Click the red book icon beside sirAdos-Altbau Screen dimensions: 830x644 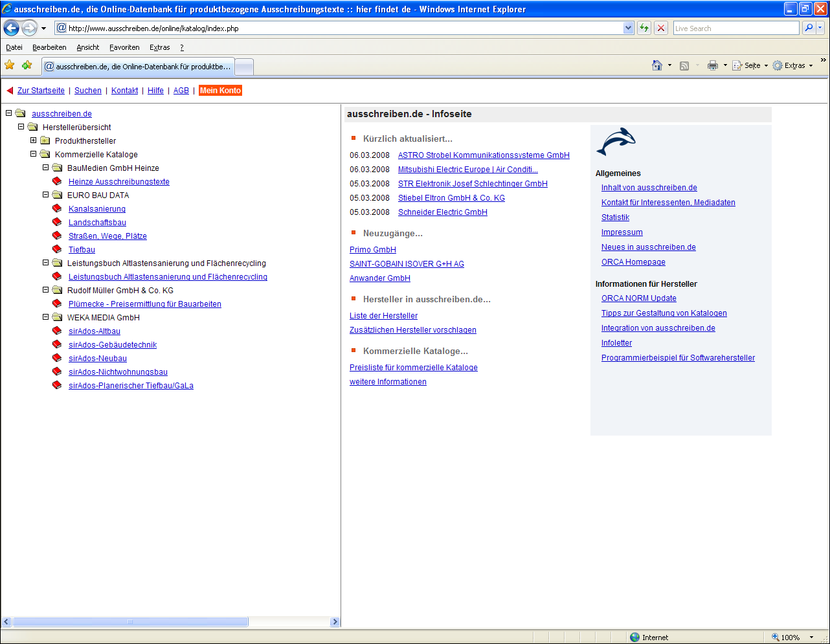(x=57, y=331)
